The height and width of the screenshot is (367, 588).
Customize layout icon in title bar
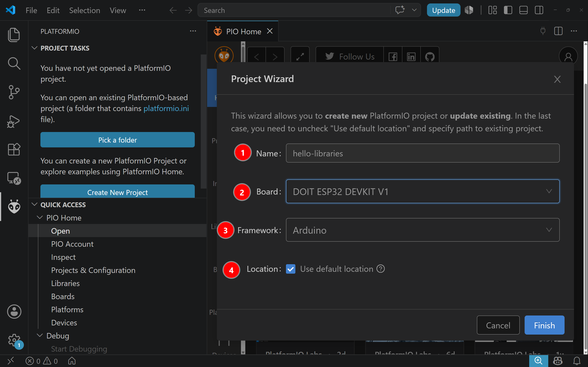492,10
